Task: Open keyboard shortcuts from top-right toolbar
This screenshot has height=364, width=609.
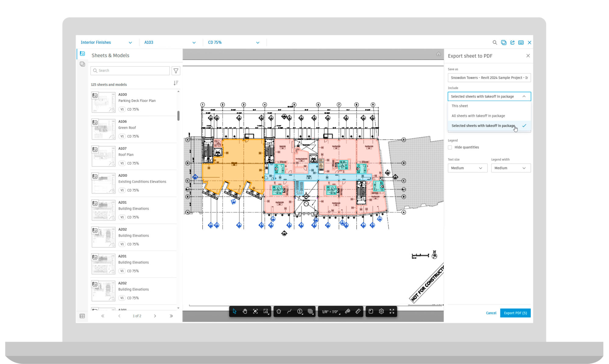Action: (521, 43)
